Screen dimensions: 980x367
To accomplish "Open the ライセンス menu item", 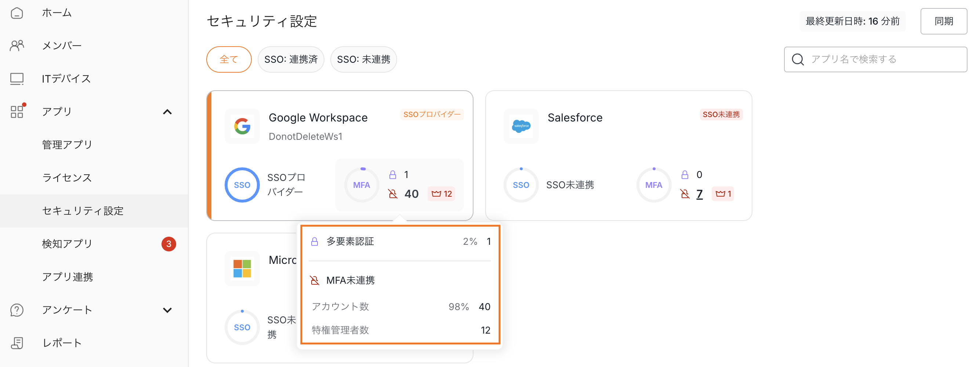I will point(67,178).
